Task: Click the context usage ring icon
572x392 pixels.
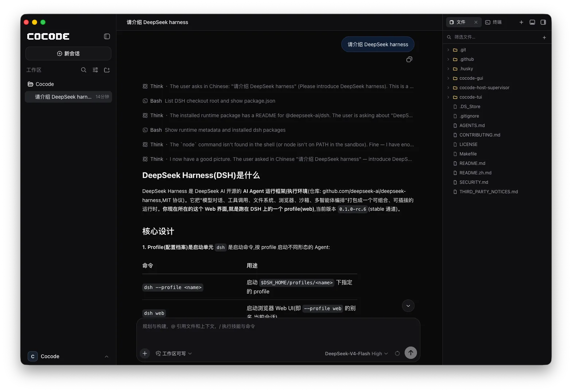Action: (x=397, y=353)
